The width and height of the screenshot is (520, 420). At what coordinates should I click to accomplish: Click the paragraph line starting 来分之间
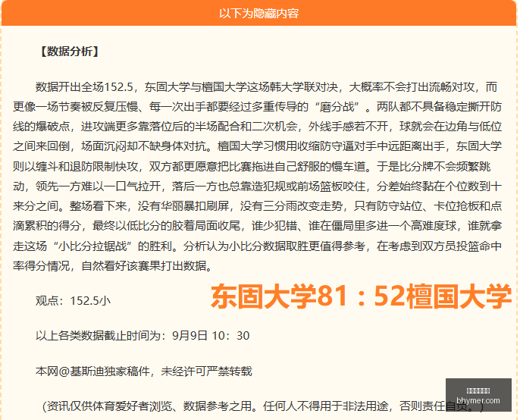click(x=257, y=206)
